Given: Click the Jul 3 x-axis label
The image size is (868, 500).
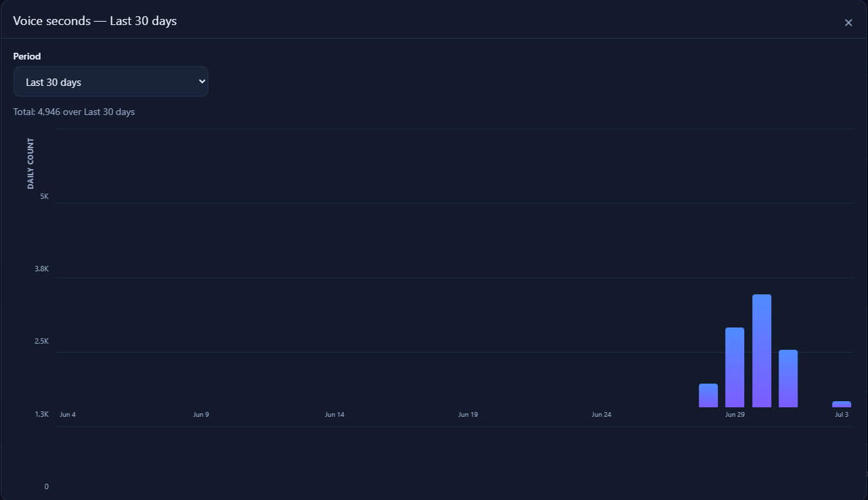Looking at the screenshot, I should coord(842,414).
